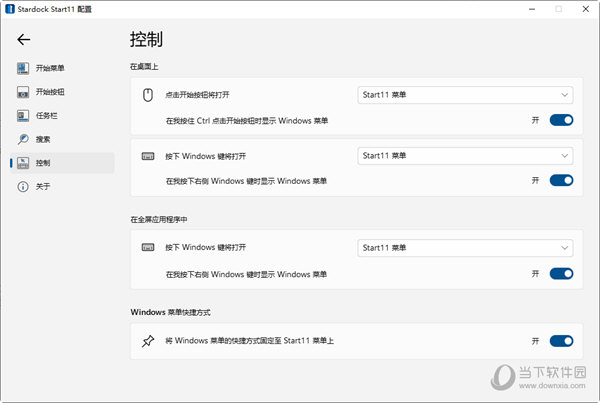Open the 开始按钮 settings page
Image resolution: width=600 pixels, height=403 pixels.
[x=62, y=92]
